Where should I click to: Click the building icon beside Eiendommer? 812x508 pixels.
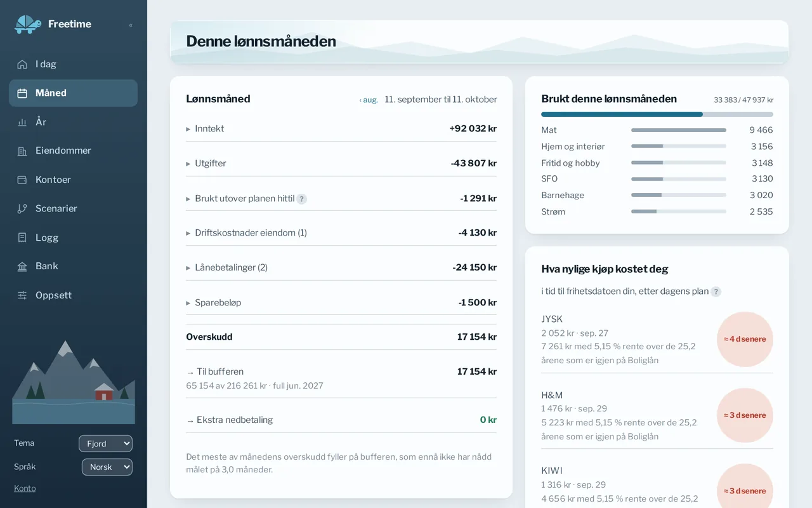[22, 151]
